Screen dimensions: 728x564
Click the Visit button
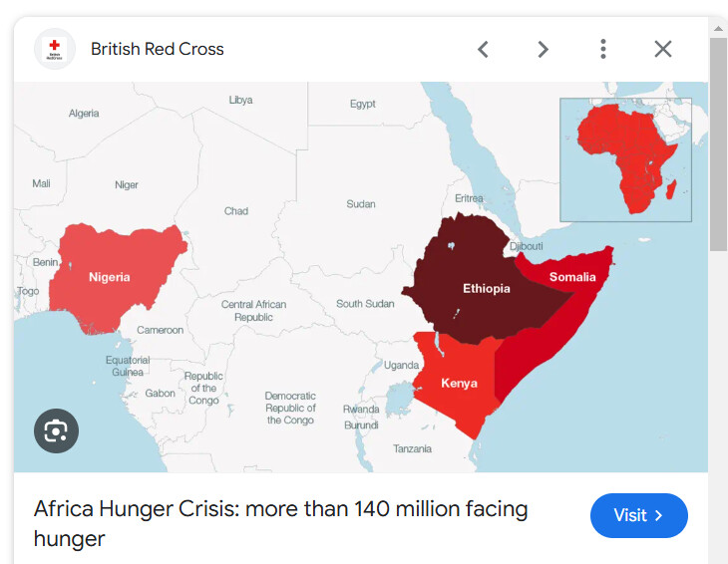click(x=638, y=515)
